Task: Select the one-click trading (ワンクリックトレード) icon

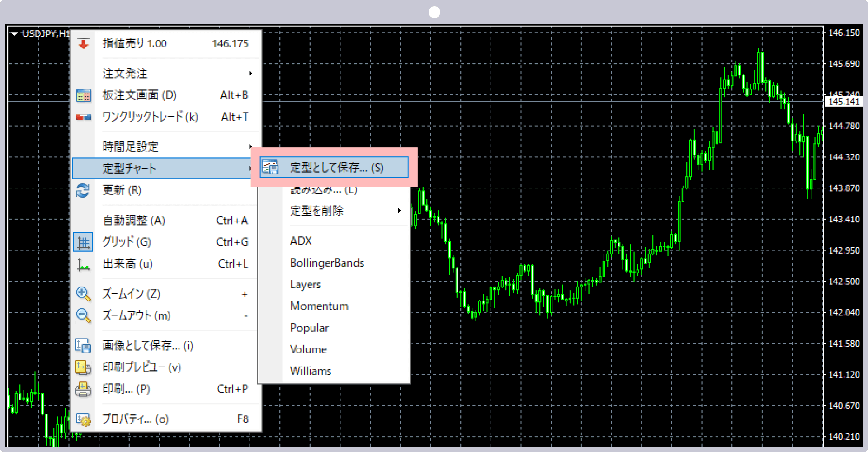Action: [83, 117]
